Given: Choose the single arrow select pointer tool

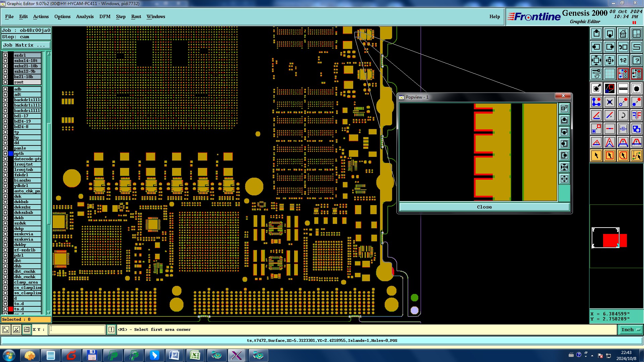Looking at the screenshot, I should click(596, 156).
